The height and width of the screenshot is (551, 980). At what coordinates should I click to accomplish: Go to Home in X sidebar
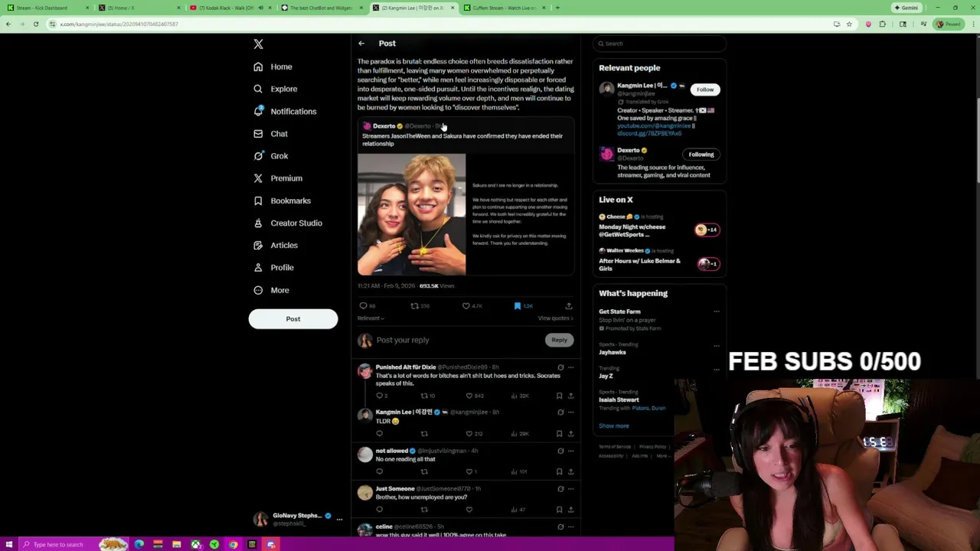pos(273,67)
